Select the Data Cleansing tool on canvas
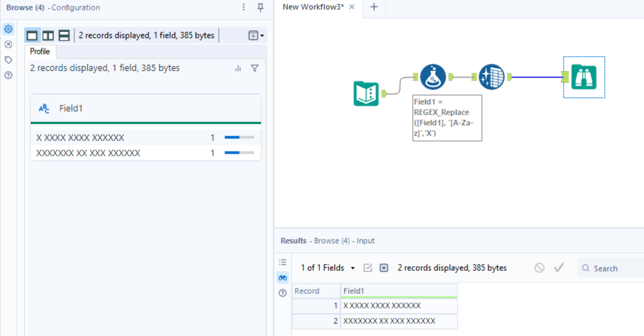This screenshot has height=336, width=644. (491, 77)
